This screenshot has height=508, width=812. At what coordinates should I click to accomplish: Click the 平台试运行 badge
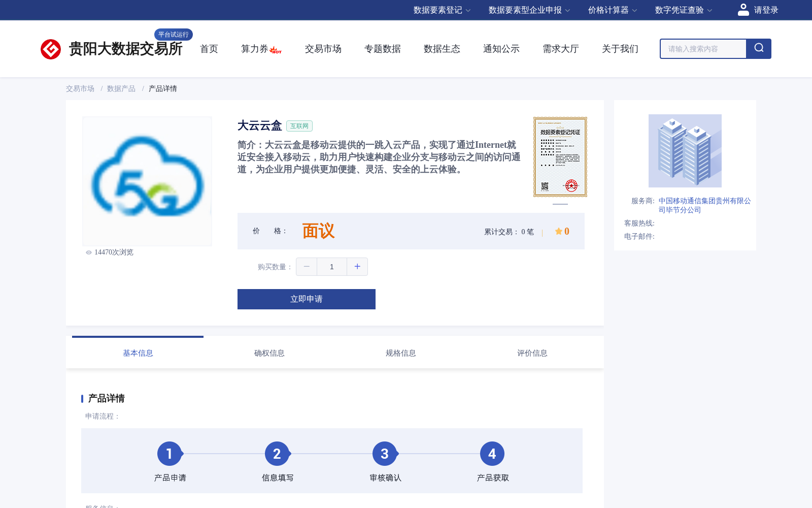coord(174,35)
